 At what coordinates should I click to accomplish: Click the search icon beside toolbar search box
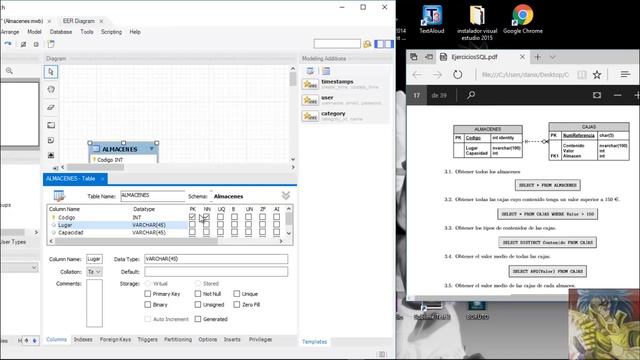367,44
